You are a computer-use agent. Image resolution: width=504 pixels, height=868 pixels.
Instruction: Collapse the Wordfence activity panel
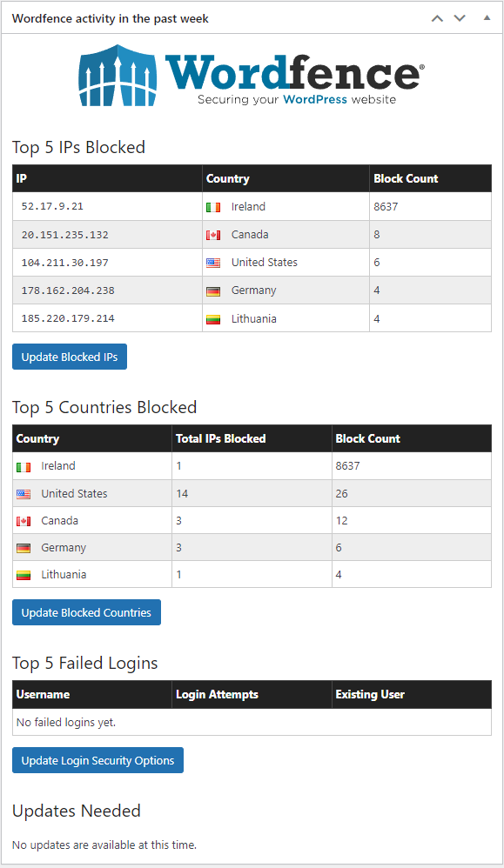click(x=487, y=18)
